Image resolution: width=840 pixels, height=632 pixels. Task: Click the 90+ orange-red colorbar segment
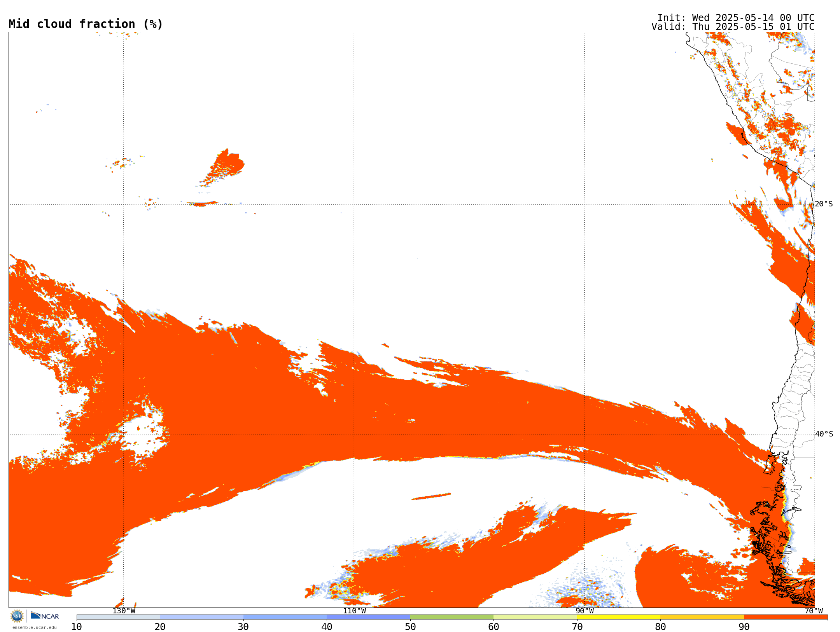tap(786, 617)
